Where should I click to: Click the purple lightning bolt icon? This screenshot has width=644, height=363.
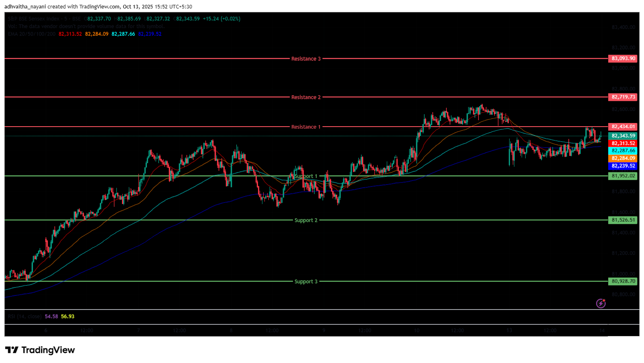pyautogui.click(x=601, y=304)
